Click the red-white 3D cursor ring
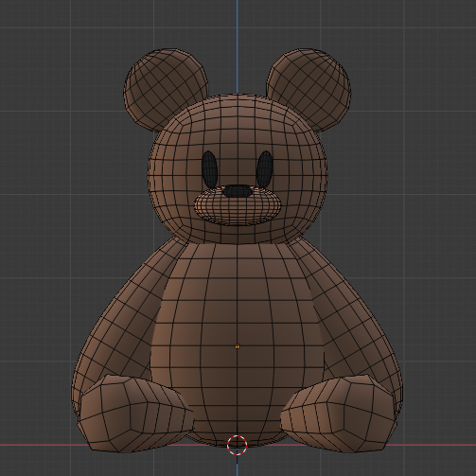 [237, 445]
